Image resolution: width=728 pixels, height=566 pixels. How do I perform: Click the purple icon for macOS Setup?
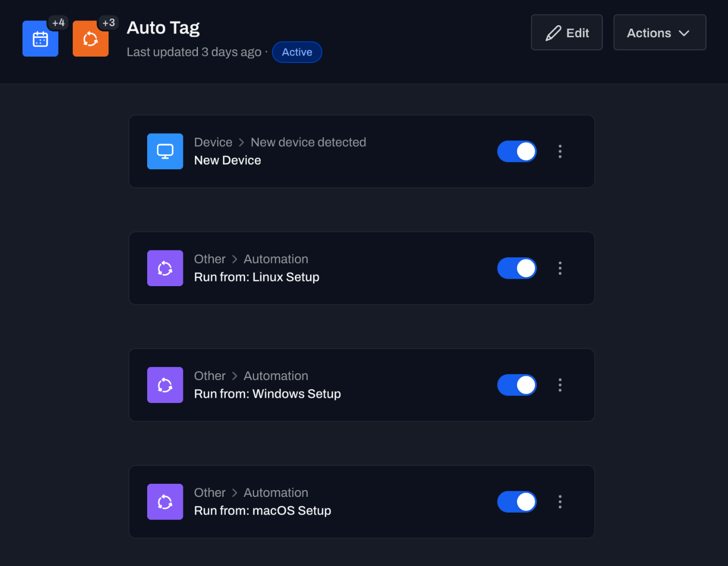(x=165, y=502)
